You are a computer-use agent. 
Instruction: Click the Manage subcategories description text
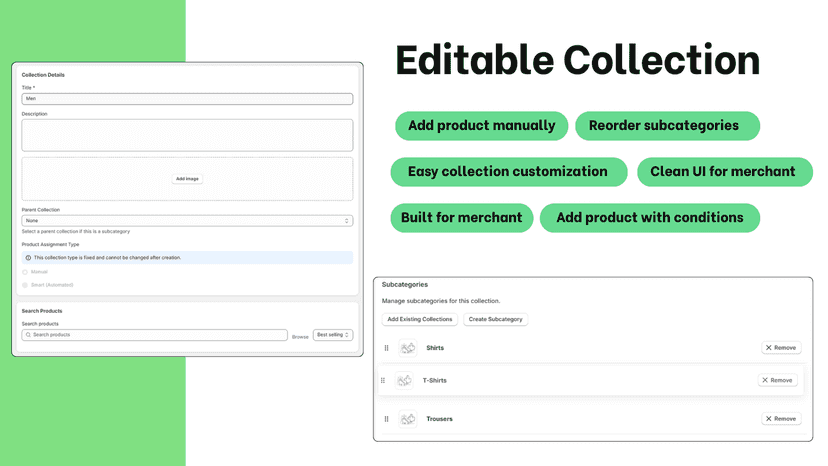point(441,301)
